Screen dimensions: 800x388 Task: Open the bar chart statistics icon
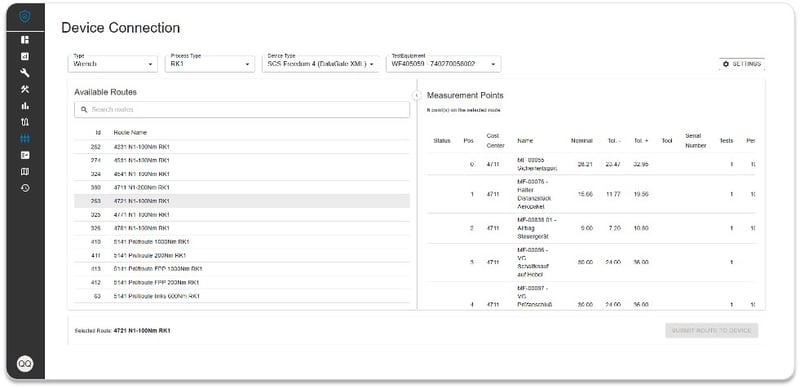click(25, 106)
